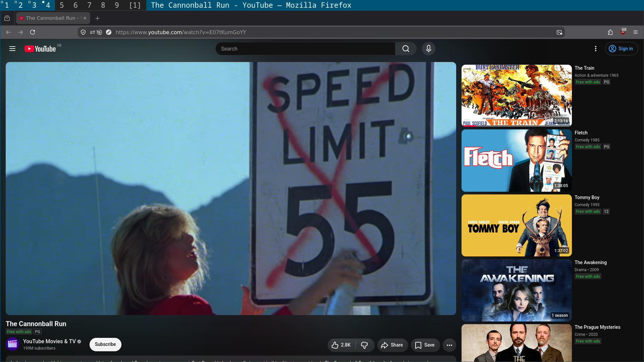Screen dimensions: 644x362
Task: Open The Train poster thumbnail
Action: (517, 96)
